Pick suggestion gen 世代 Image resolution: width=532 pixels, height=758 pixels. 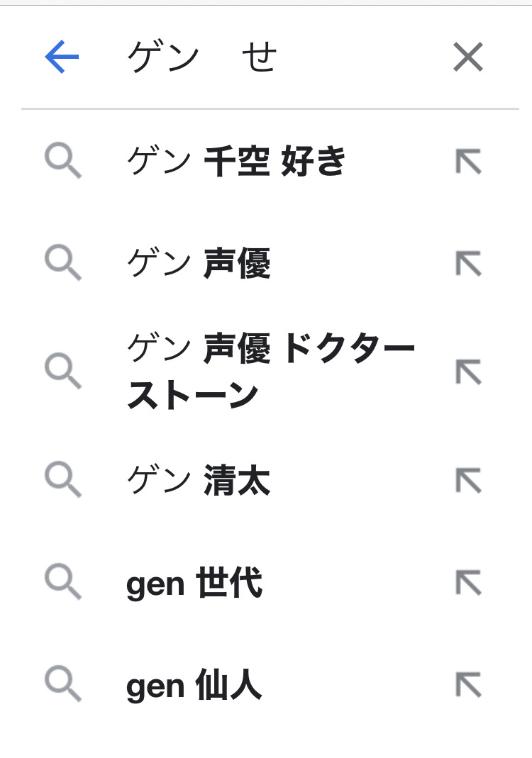click(x=194, y=584)
